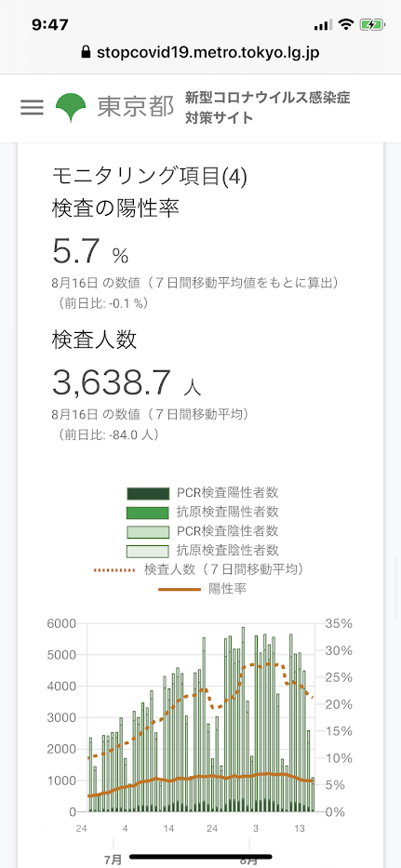Tap the last bar after August 13

314,795
